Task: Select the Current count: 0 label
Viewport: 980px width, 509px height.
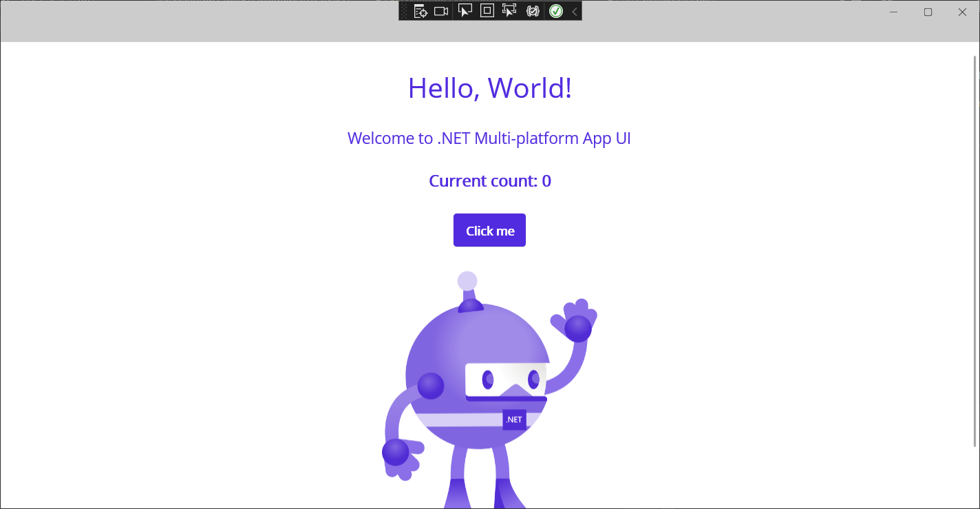Action: pyautogui.click(x=489, y=180)
